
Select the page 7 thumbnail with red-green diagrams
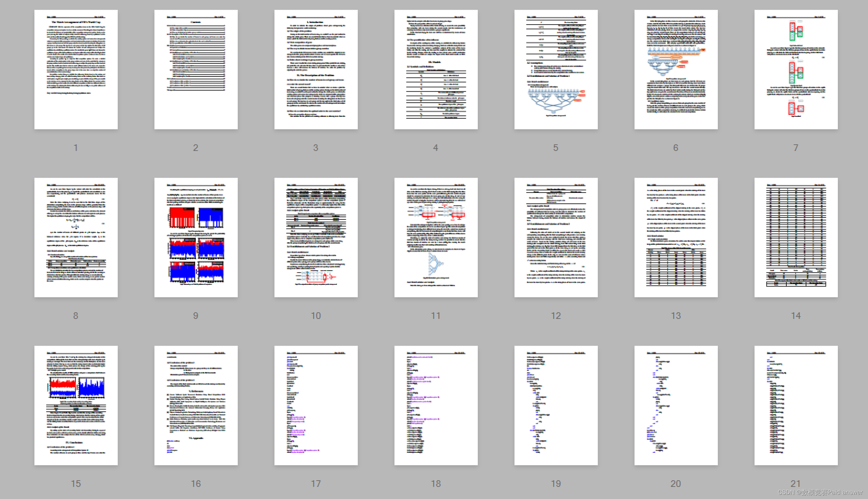click(x=796, y=70)
